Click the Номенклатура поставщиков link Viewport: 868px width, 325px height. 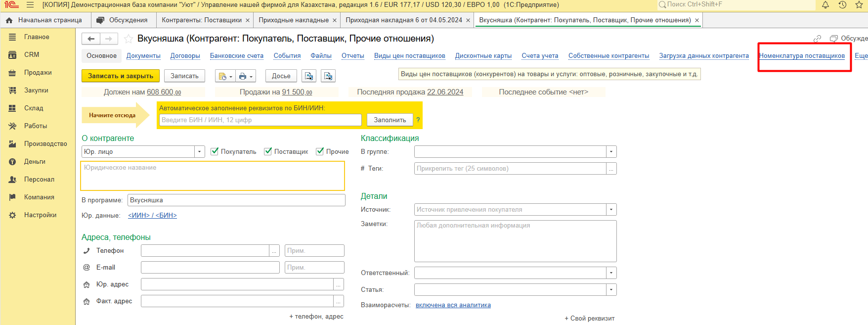coord(802,56)
